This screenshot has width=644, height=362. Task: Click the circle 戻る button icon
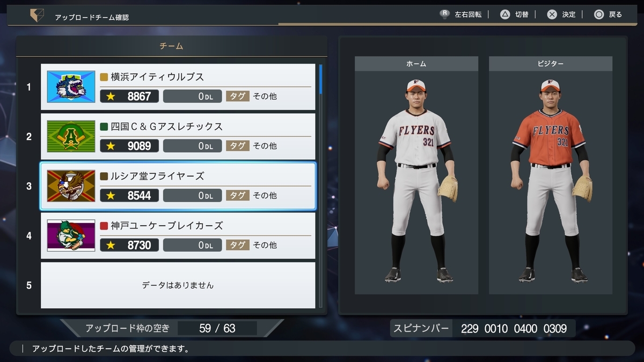coord(599,14)
